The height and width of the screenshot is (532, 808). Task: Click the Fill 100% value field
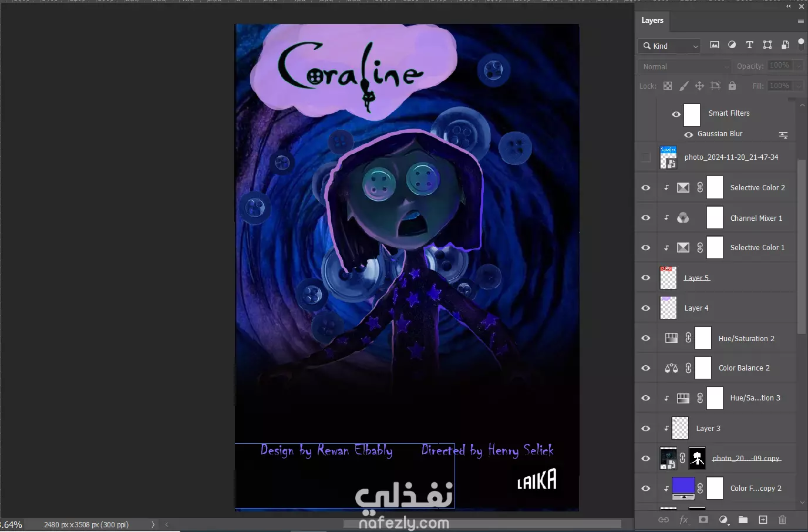pos(780,86)
